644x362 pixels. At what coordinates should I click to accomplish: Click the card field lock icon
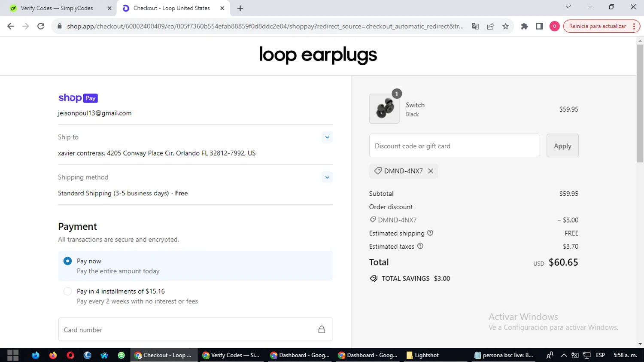pos(322,330)
